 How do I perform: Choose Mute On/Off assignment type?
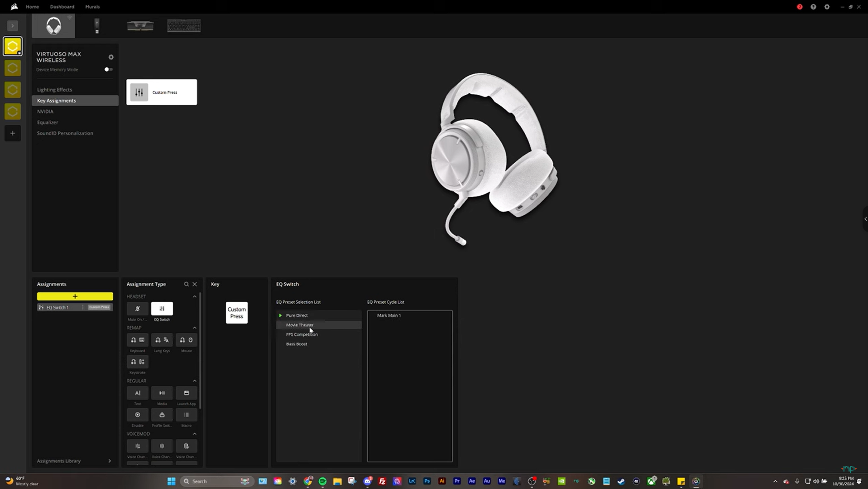(138, 309)
